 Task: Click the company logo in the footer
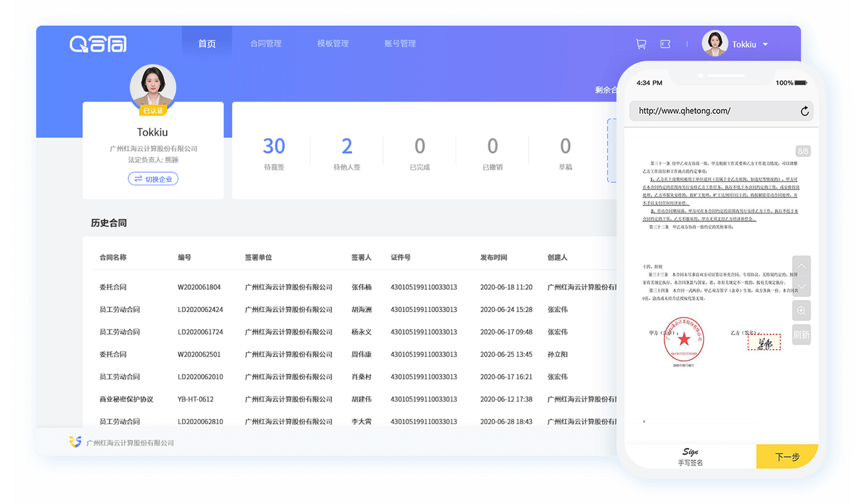(76, 442)
